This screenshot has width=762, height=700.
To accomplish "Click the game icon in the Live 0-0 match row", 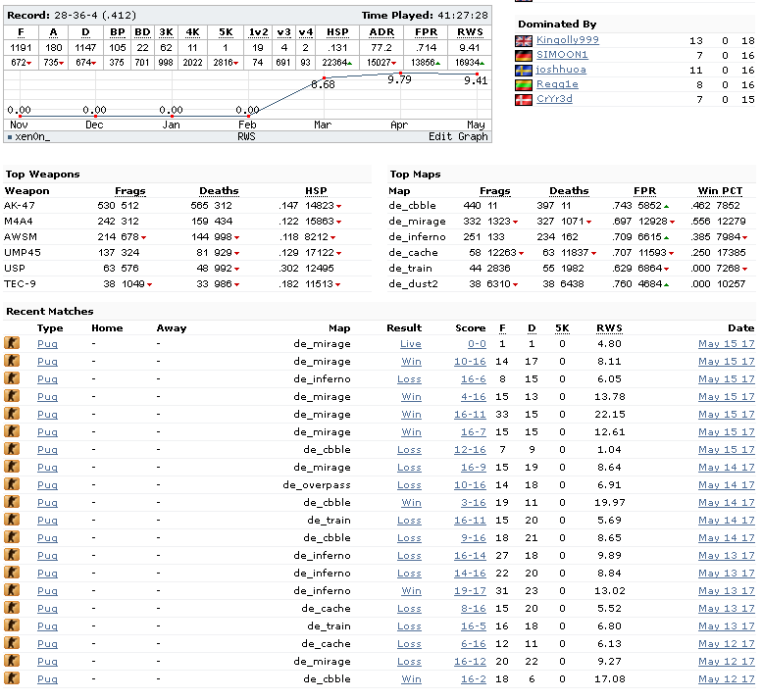I will [x=12, y=343].
